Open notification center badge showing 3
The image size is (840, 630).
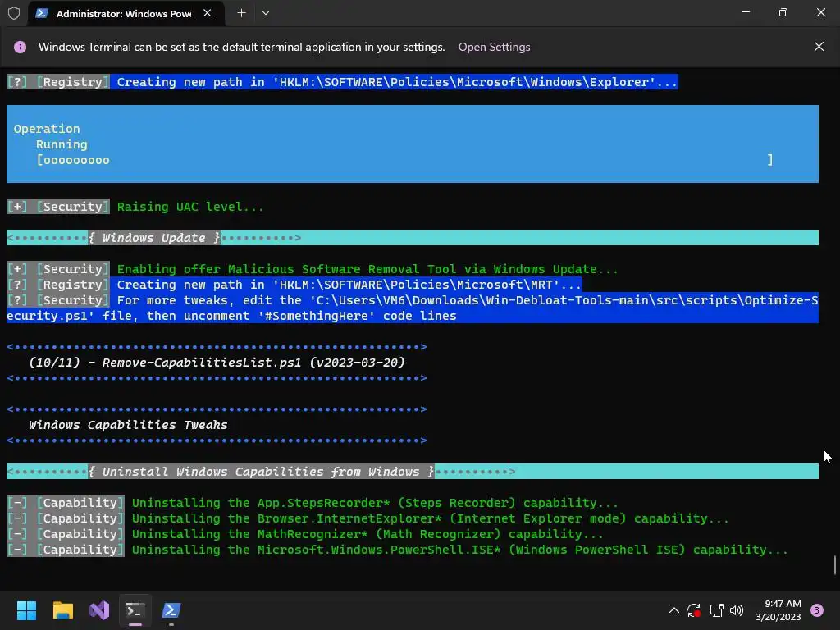[x=816, y=610]
